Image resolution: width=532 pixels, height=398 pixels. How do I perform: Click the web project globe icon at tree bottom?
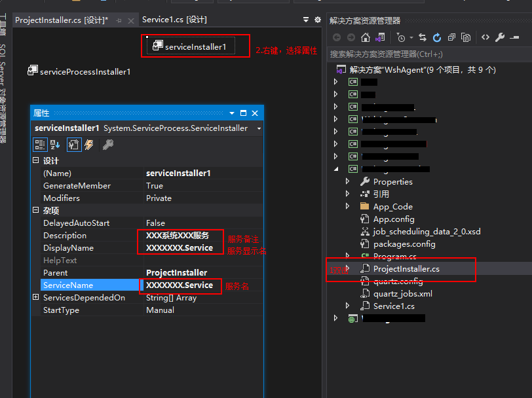[x=353, y=319]
